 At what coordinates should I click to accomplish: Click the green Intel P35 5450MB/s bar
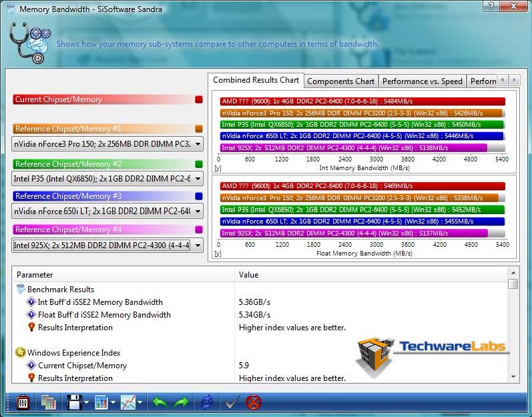362,124
